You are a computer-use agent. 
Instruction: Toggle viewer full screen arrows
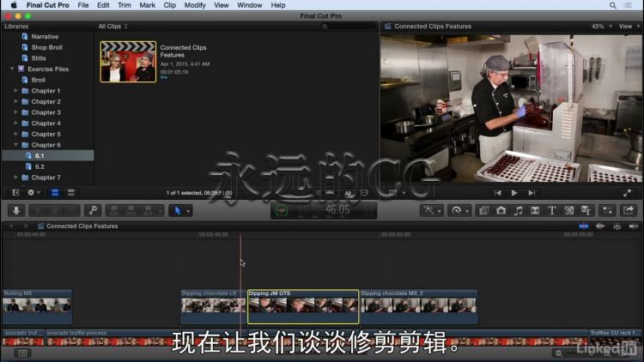tap(627, 193)
